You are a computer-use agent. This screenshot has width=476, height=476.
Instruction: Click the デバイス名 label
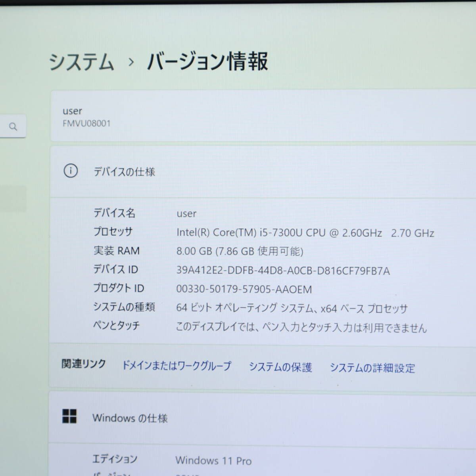pyautogui.click(x=114, y=213)
